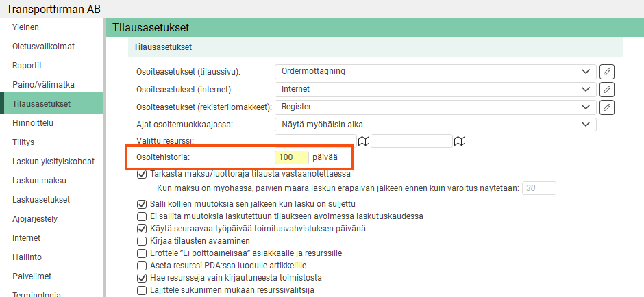This screenshot has height=297, width=644.
Task: Click edit pencil icon next to Ordermottagning
Action: pyautogui.click(x=606, y=71)
